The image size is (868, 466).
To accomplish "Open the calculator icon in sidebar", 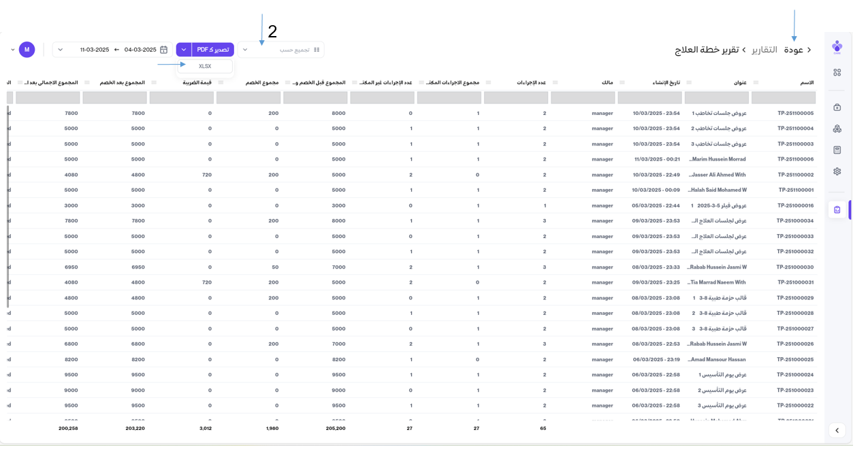I will (837, 150).
